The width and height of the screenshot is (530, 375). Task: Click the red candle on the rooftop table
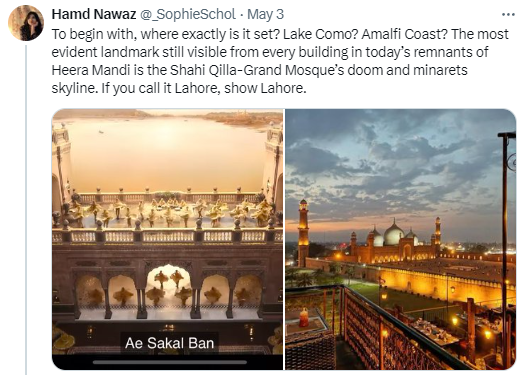[303, 317]
